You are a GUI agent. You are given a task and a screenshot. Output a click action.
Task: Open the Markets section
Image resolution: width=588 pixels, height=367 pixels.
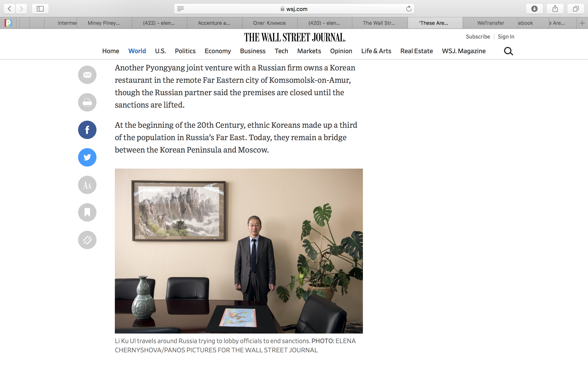point(309,51)
